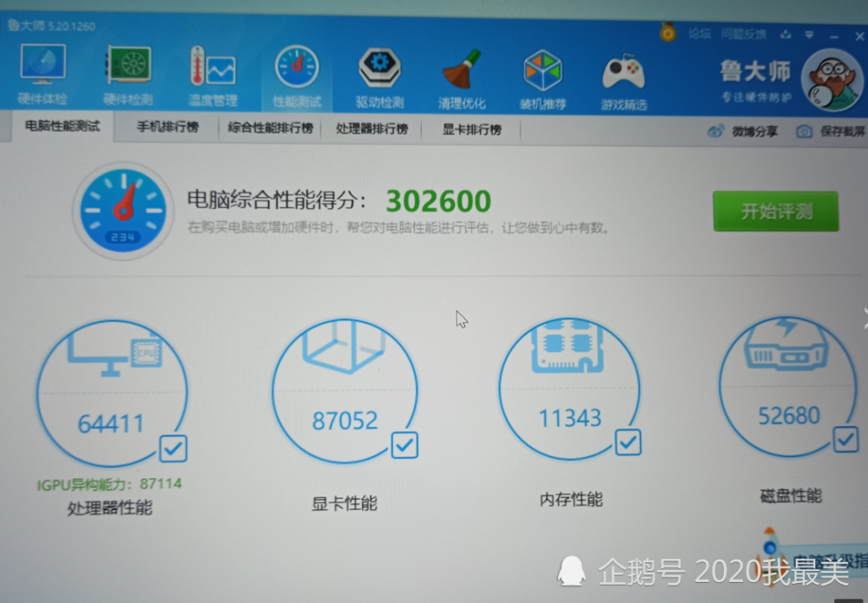Switch to 综合性能排行榜 tab
Image resolution: width=868 pixels, height=603 pixels.
click(271, 128)
